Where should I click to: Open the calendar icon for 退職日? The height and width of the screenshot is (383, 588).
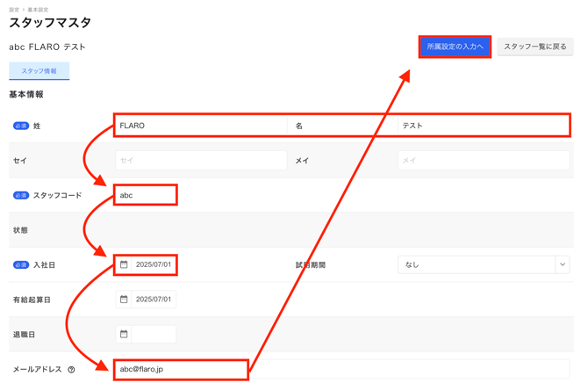[x=124, y=334]
